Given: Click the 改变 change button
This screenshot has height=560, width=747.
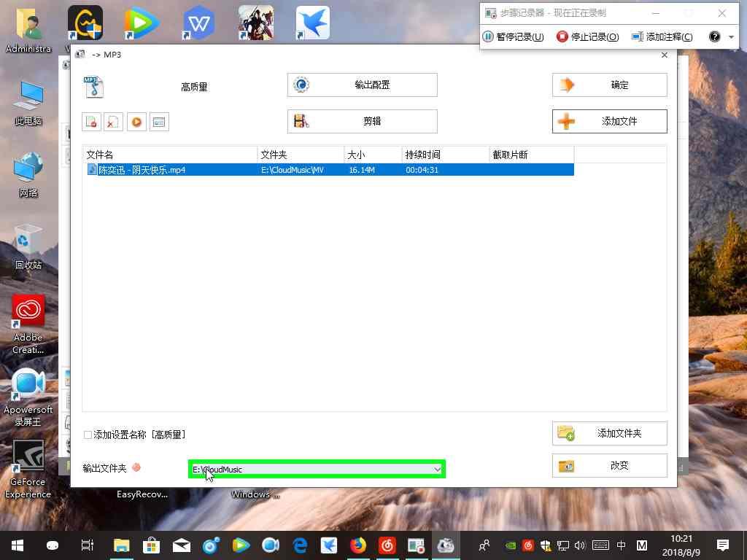Looking at the screenshot, I should coord(609,465).
